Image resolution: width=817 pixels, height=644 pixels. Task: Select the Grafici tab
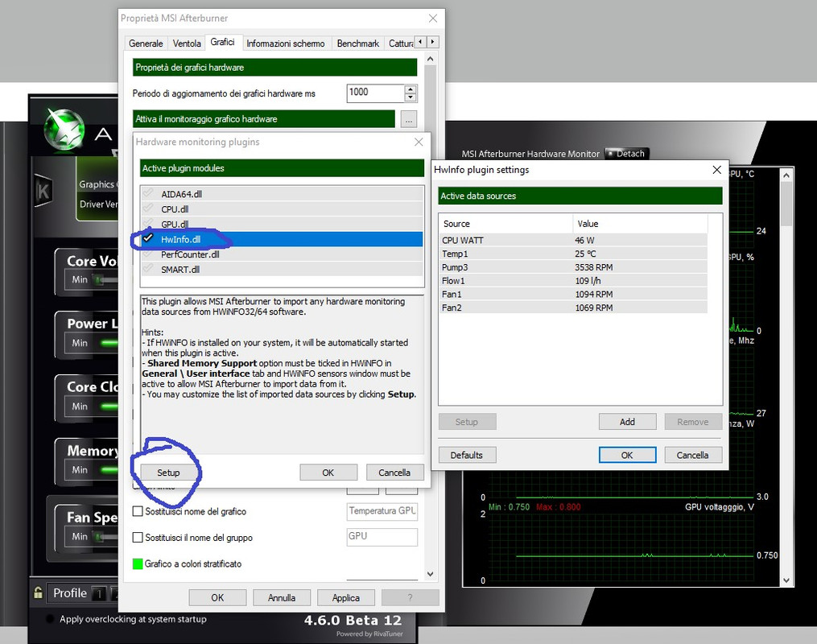click(x=222, y=42)
